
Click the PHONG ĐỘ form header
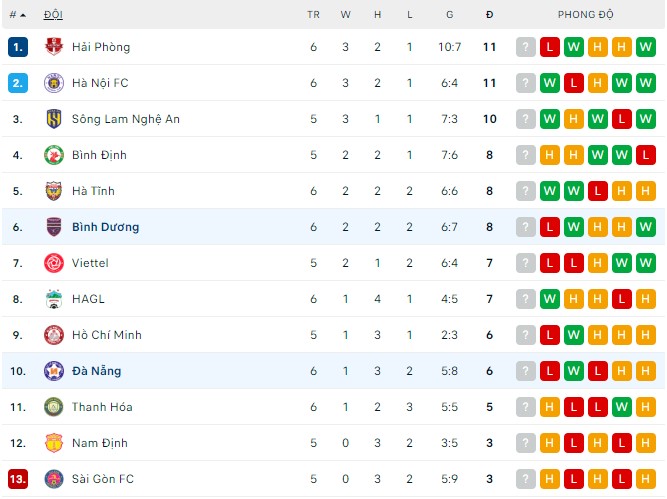(586, 15)
